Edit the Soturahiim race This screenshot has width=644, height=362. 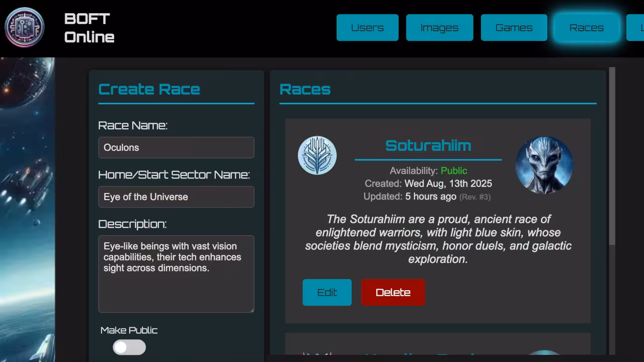pos(327,293)
